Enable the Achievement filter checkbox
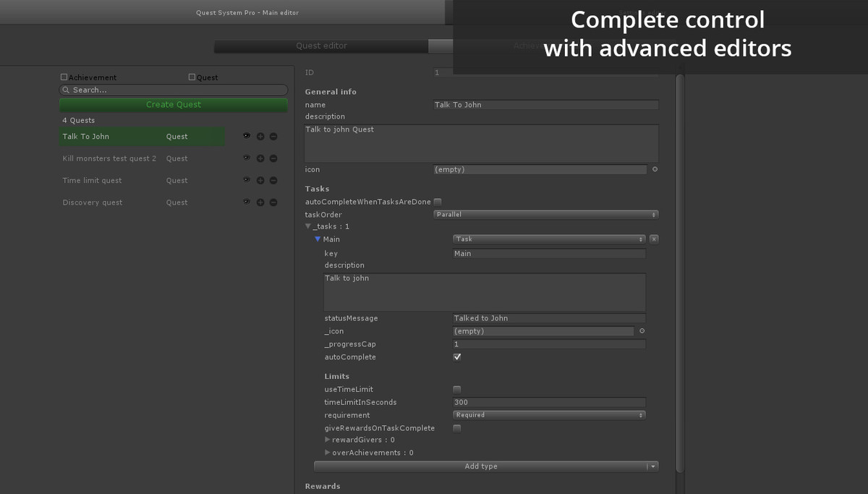 [64, 77]
